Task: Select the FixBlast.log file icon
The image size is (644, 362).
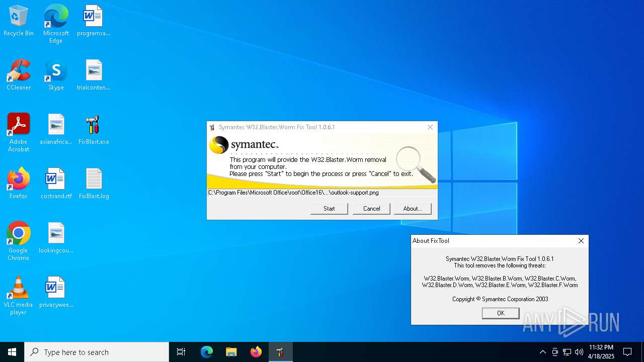Action: tap(94, 184)
